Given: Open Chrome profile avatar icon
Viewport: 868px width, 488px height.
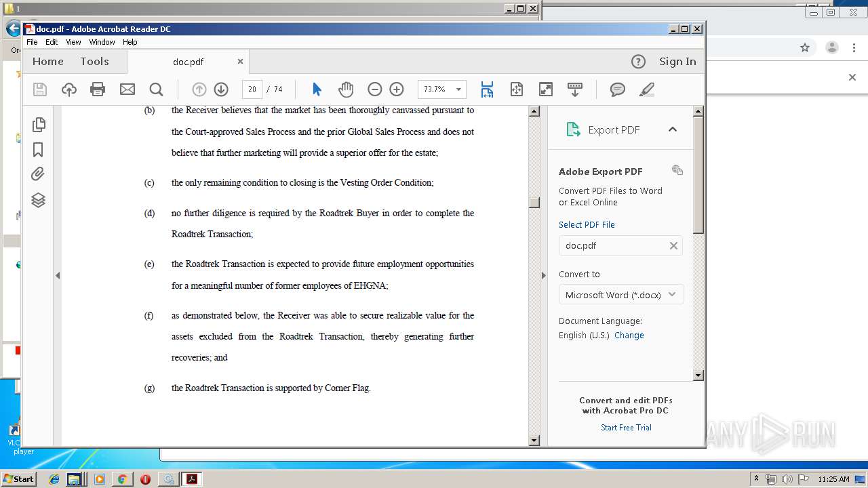Looking at the screenshot, I should tap(831, 47).
